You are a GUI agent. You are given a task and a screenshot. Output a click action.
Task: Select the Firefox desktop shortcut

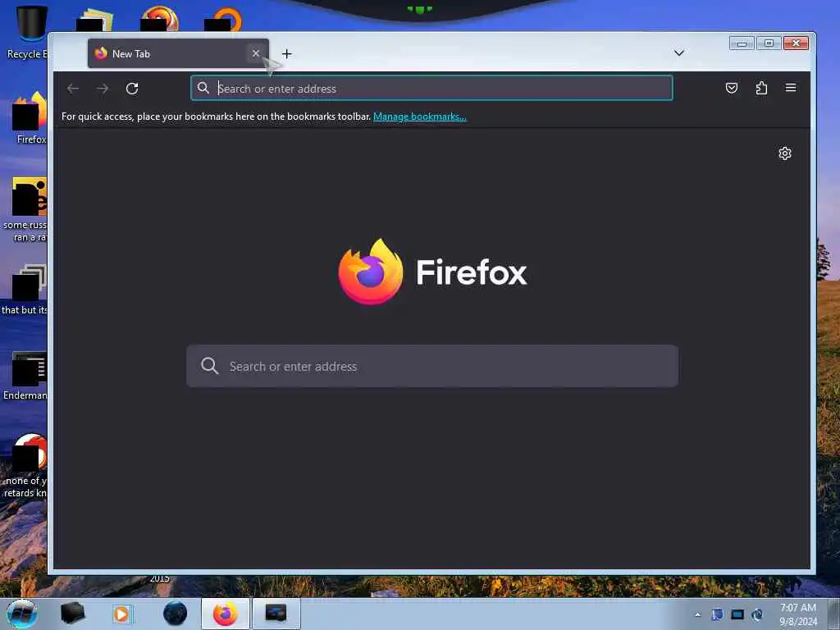click(30, 118)
